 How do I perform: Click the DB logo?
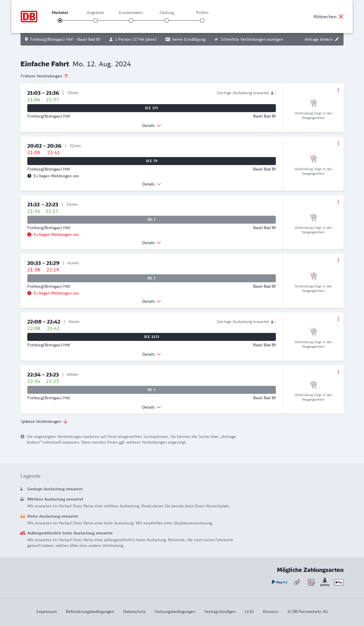point(29,17)
